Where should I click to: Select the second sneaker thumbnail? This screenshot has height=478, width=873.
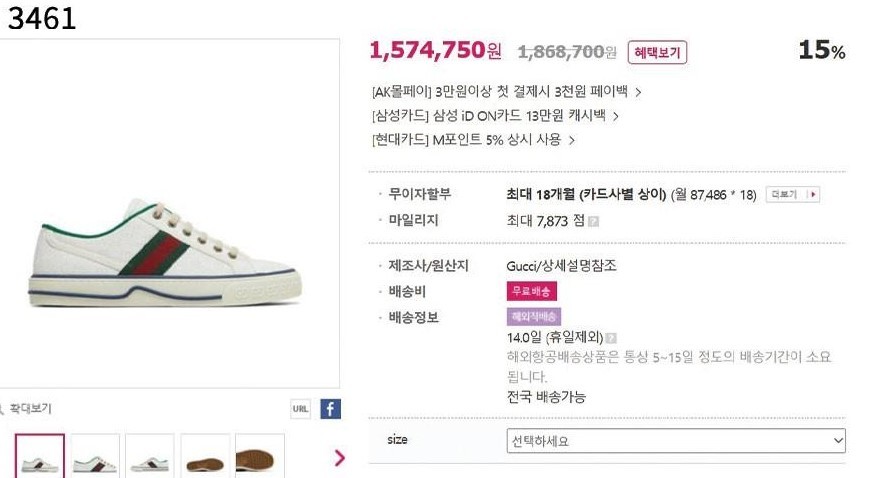pyautogui.click(x=95, y=457)
